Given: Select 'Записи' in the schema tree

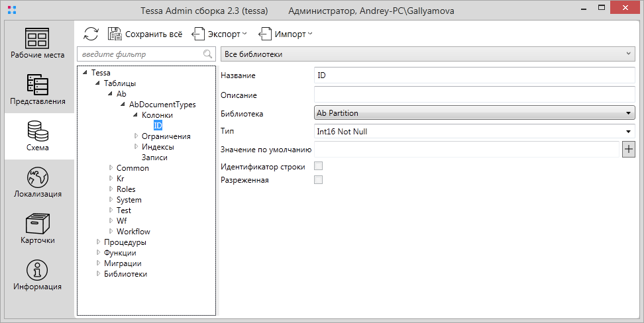Looking at the screenshot, I should (x=154, y=158).
